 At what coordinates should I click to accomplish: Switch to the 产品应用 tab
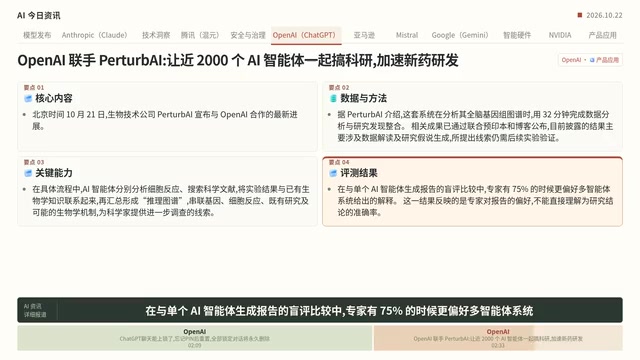click(x=602, y=35)
